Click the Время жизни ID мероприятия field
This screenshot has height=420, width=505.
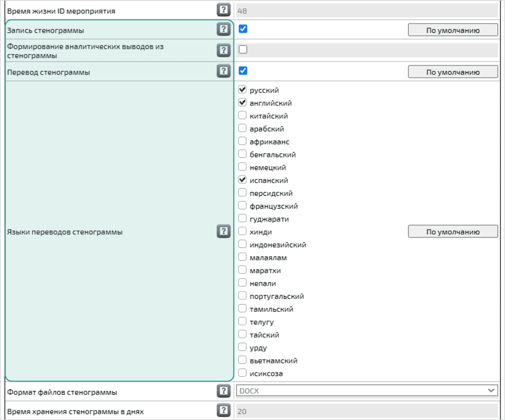[366, 11]
